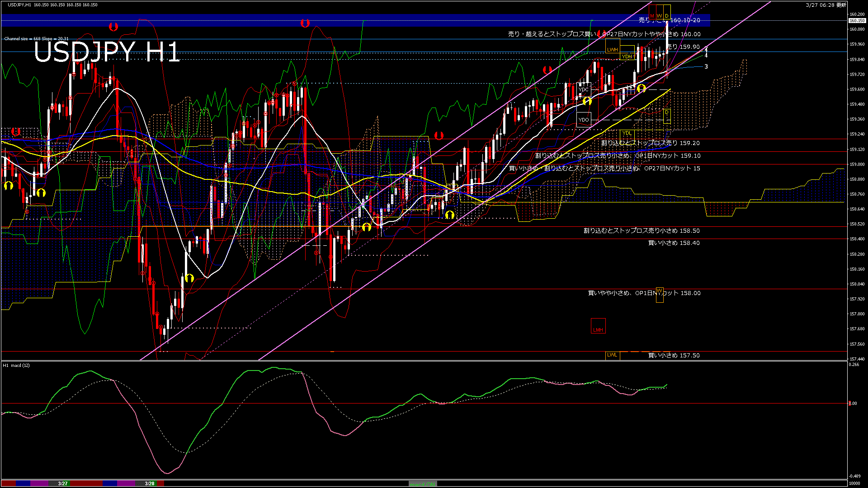The height and width of the screenshot is (488, 868).
Task: Click the 買い小さめ 158.40 order label
Action: point(674,243)
